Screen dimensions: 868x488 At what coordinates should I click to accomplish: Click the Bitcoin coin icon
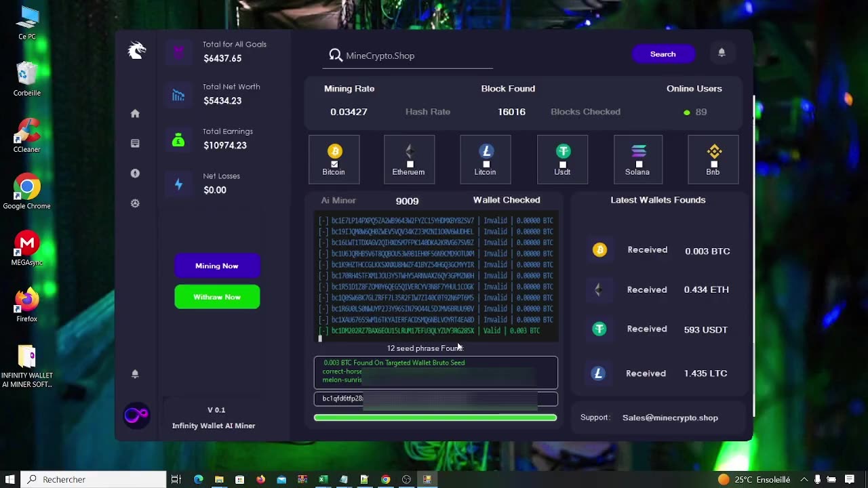[334, 151]
